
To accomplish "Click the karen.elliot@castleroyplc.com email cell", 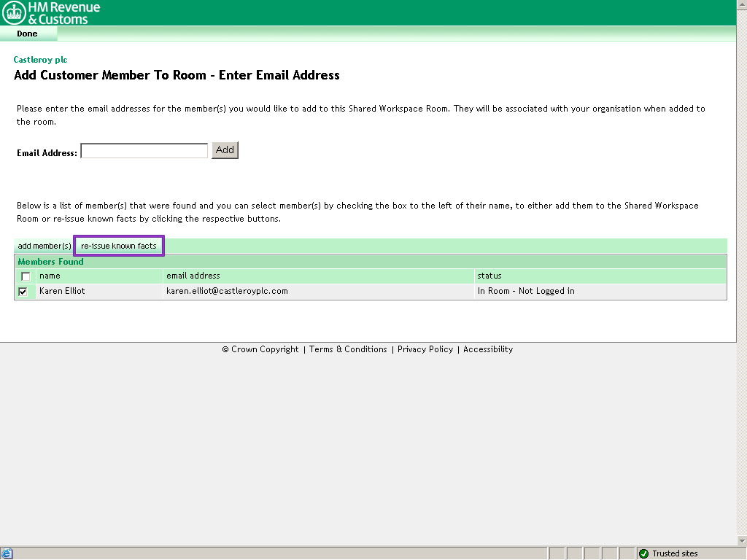I will click(x=227, y=291).
